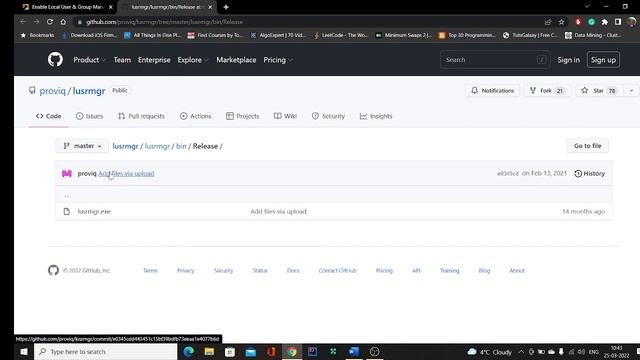The height and width of the screenshot is (360, 640).
Task: Open the footer About link
Action: tap(517, 271)
